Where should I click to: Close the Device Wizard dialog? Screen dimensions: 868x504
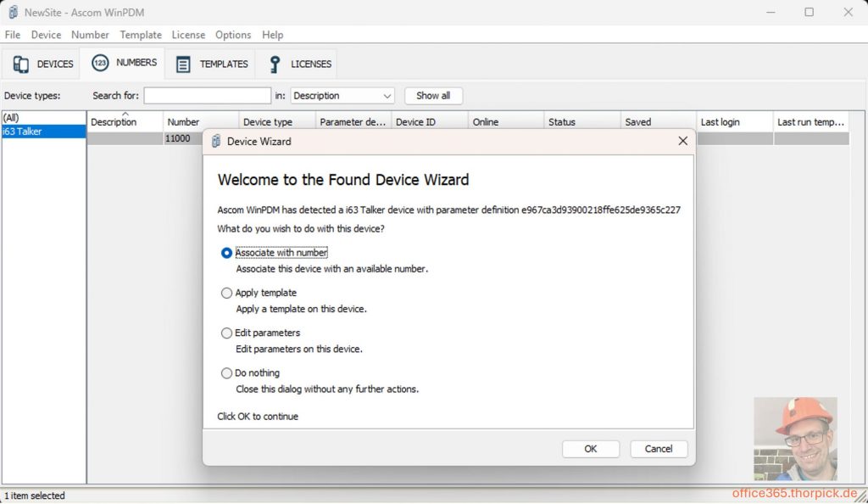click(682, 142)
